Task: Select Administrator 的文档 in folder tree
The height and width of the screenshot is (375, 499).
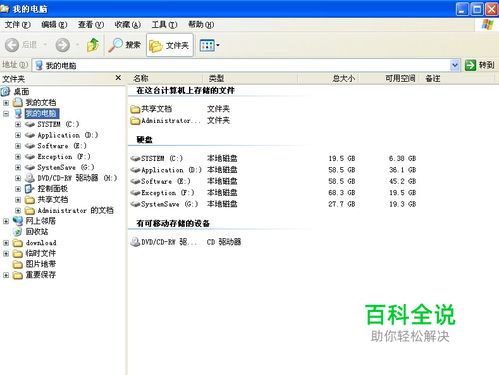Action: tap(75, 211)
